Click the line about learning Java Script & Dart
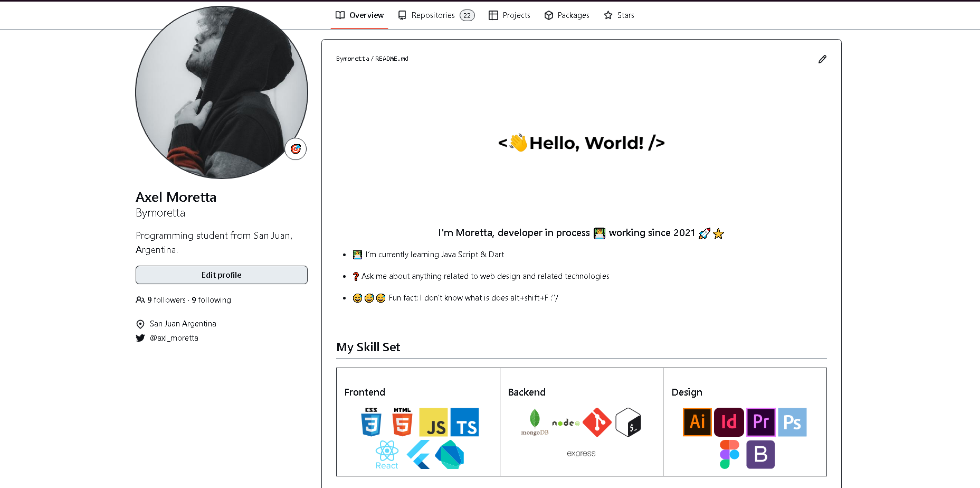 point(429,255)
